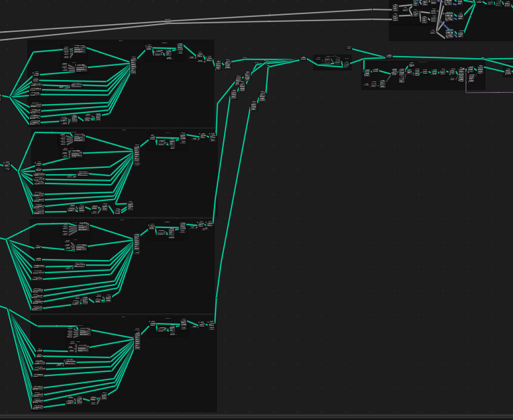Click the fan-out reroute point feeding the topmost large frame

(x=10, y=96)
